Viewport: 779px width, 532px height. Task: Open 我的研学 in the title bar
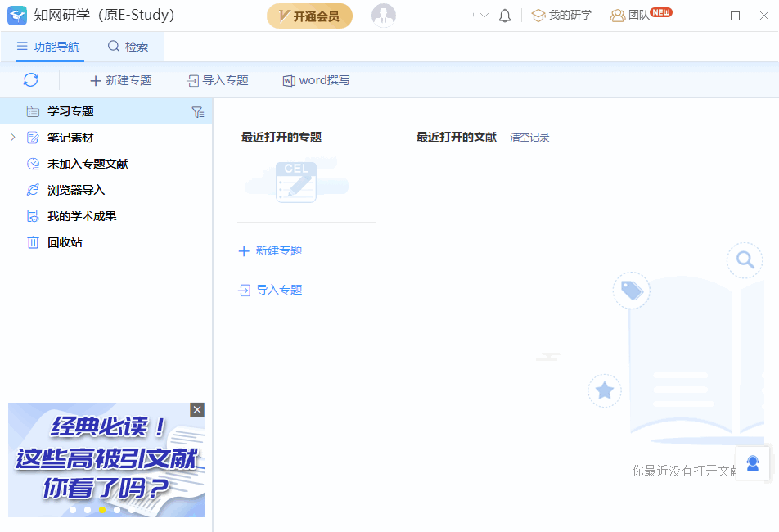point(561,14)
